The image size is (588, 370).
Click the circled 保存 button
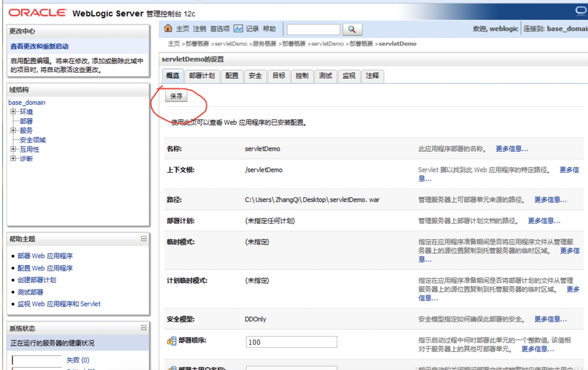tap(176, 96)
